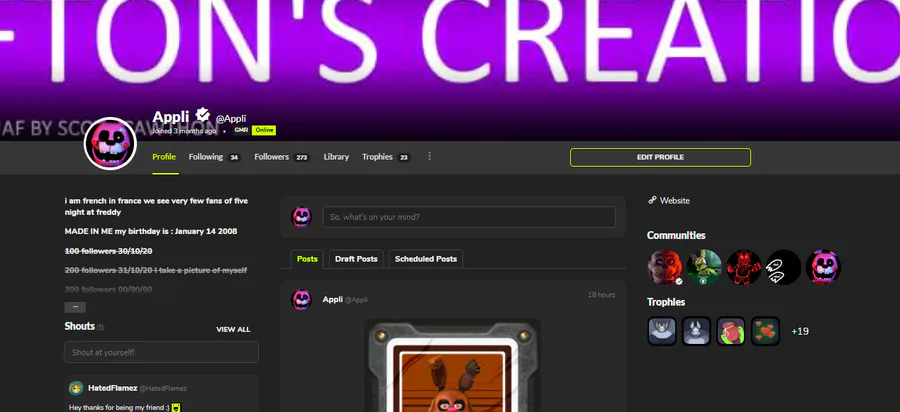Open the Library tab

(x=336, y=157)
